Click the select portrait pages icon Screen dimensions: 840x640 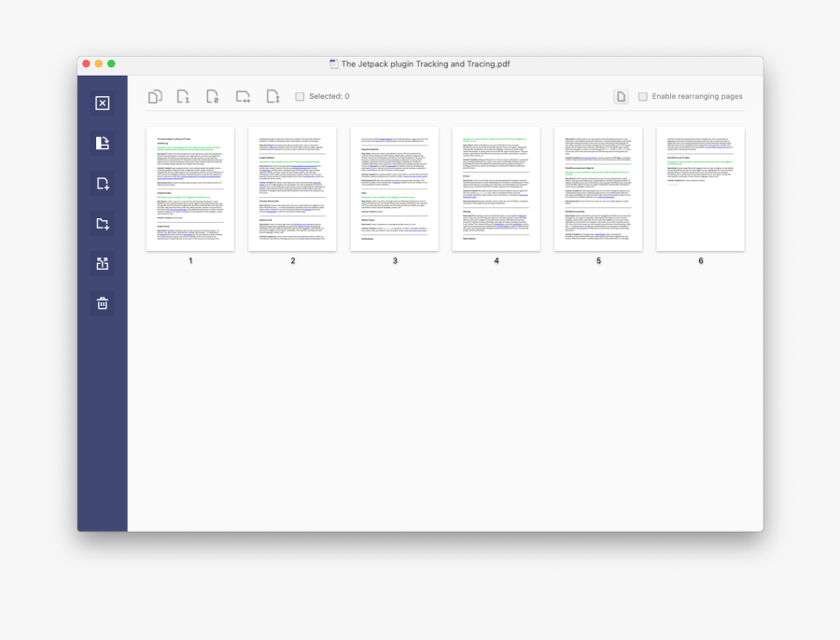273,96
